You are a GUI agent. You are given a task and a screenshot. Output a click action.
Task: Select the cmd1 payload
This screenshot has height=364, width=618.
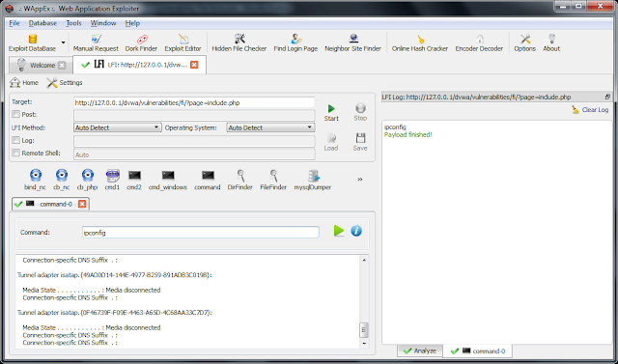point(112,180)
